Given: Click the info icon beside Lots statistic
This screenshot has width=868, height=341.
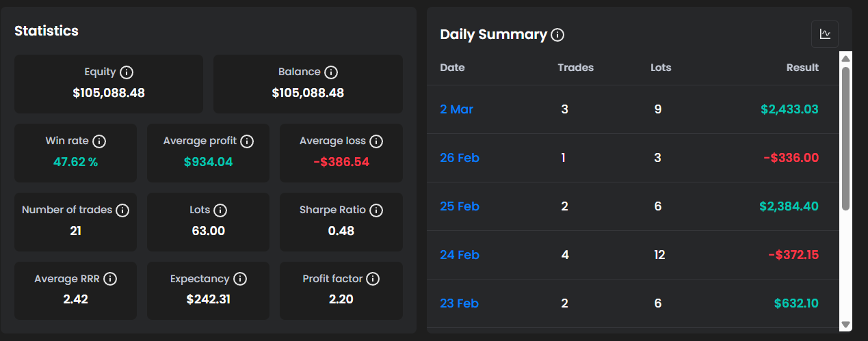Looking at the screenshot, I should (x=220, y=210).
